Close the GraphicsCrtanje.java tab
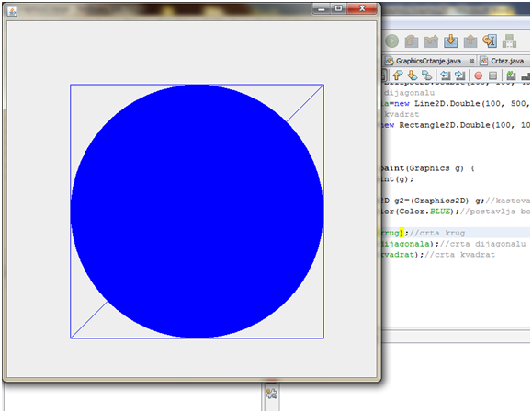The image size is (532, 413). [x=471, y=62]
